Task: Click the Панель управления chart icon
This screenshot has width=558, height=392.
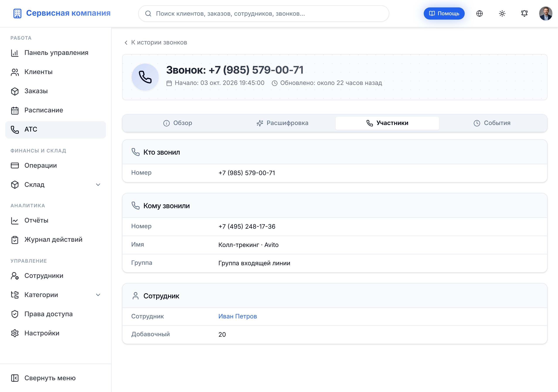Action: point(15,53)
